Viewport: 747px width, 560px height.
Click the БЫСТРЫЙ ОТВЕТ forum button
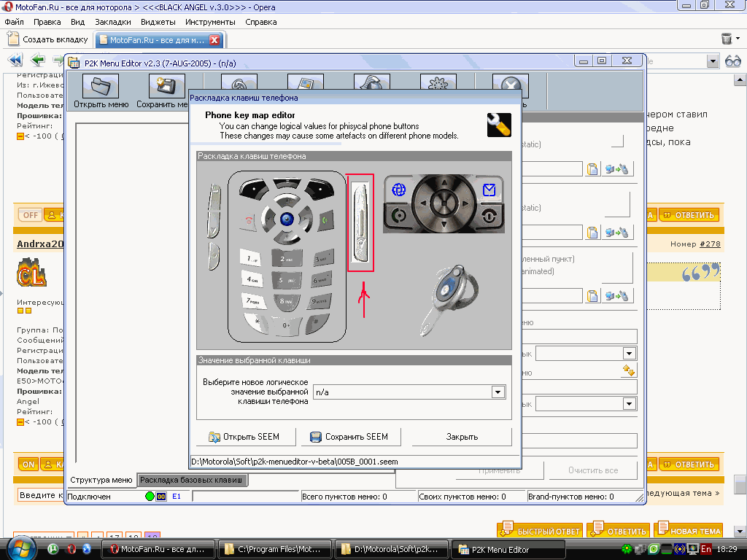540,531
